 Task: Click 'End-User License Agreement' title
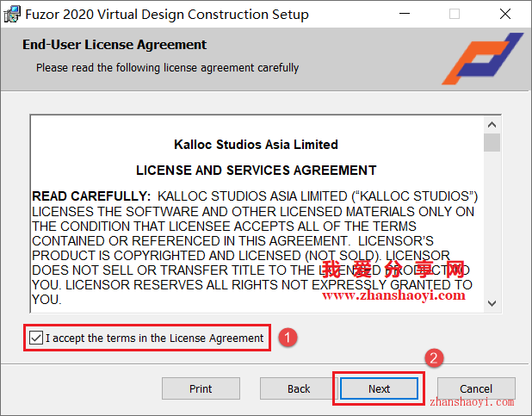pyautogui.click(x=114, y=45)
